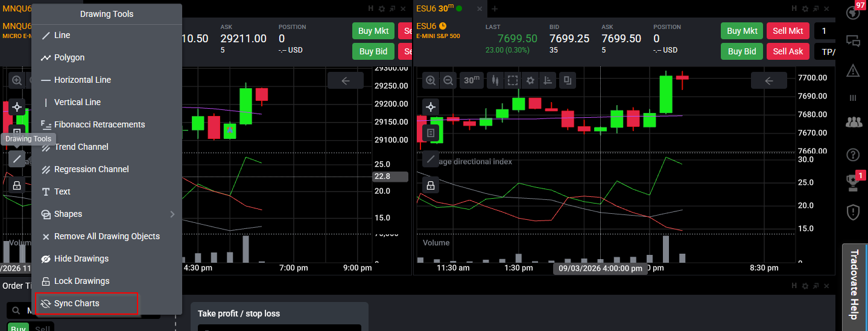Open MNQU6 panel header settings gear
This screenshot has height=331, width=868.
(382, 8)
